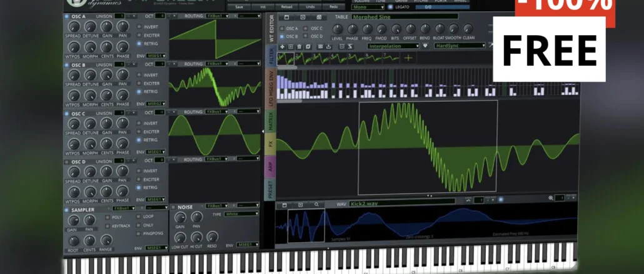Enable INVERT checkbox on OSC A

139,27
